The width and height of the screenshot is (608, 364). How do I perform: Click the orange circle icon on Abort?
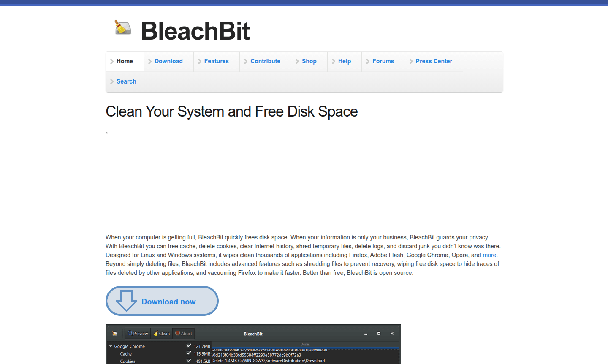pos(177,333)
